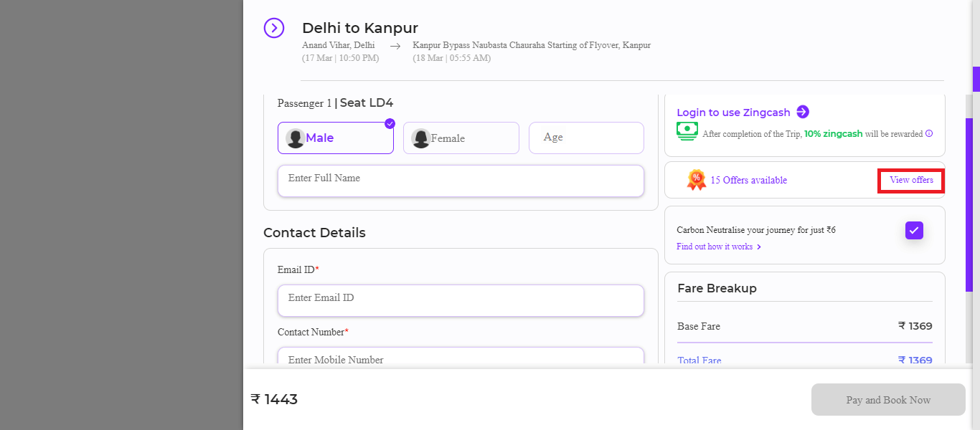Viewport: 980px width, 430px height.
Task: Disable the Carbon Neutralise journey checkbox
Action: tap(913, 230)
